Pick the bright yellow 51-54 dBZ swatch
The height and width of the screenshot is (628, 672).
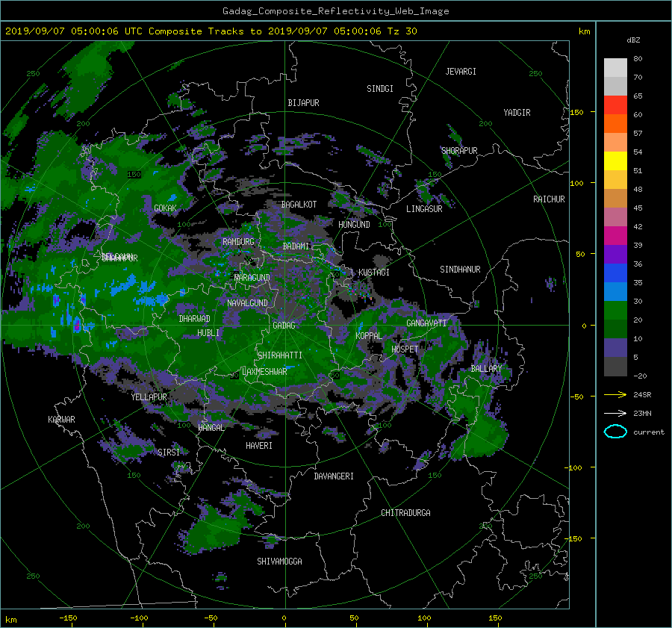tap(615, 161)
